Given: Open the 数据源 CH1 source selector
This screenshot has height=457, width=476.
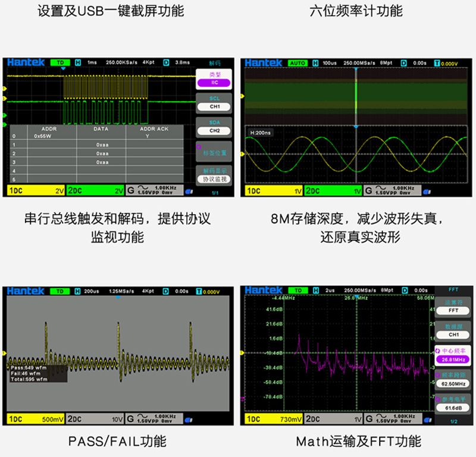Looking at the screenshot, I should pyautogui.click(x=453, y=331).
